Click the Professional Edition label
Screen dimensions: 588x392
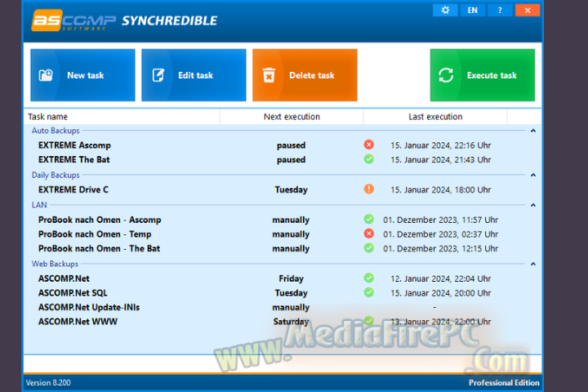pyautogui.click(x=504, y=383)
